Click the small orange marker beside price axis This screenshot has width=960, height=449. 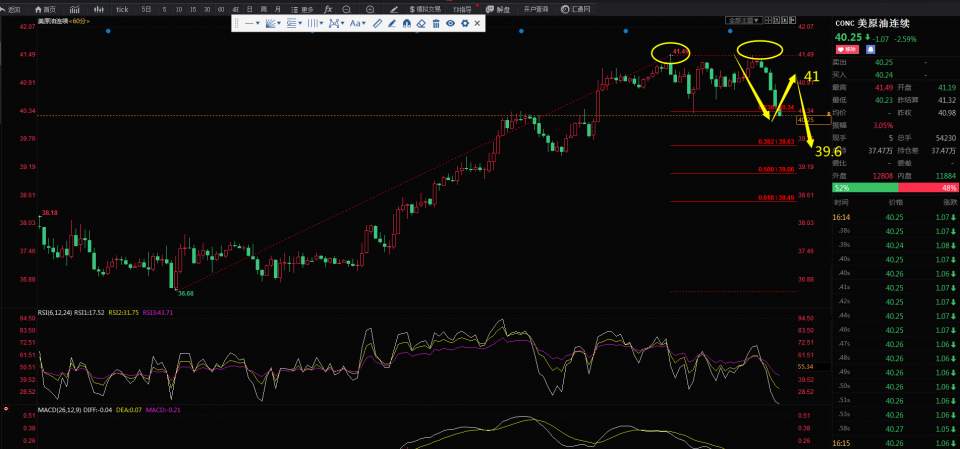pyautogui.click(x=828, y=114)
